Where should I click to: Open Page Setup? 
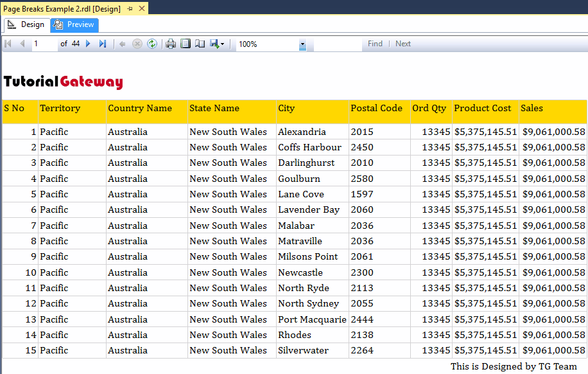(200, 44)
